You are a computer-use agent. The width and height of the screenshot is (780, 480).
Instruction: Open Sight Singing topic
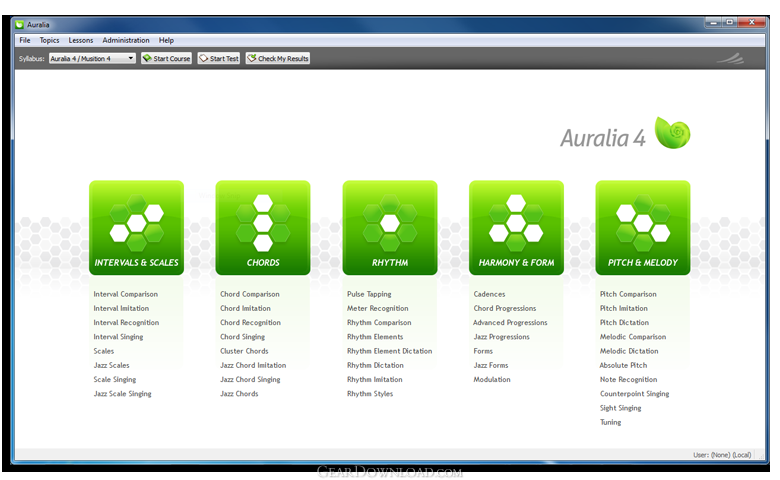pos(620,408)
